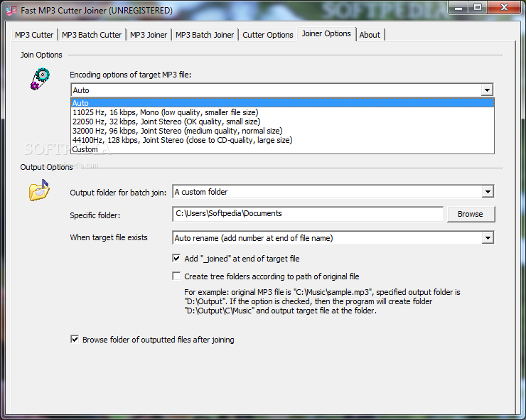Maximize the Fast MP3 Cutter Joiner window

(478, 8)
